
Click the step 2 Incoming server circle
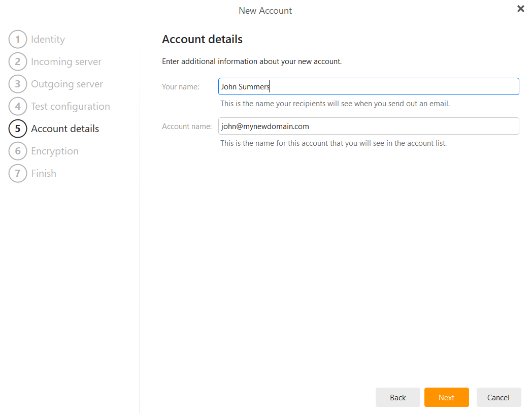click(x=18, y=61)
